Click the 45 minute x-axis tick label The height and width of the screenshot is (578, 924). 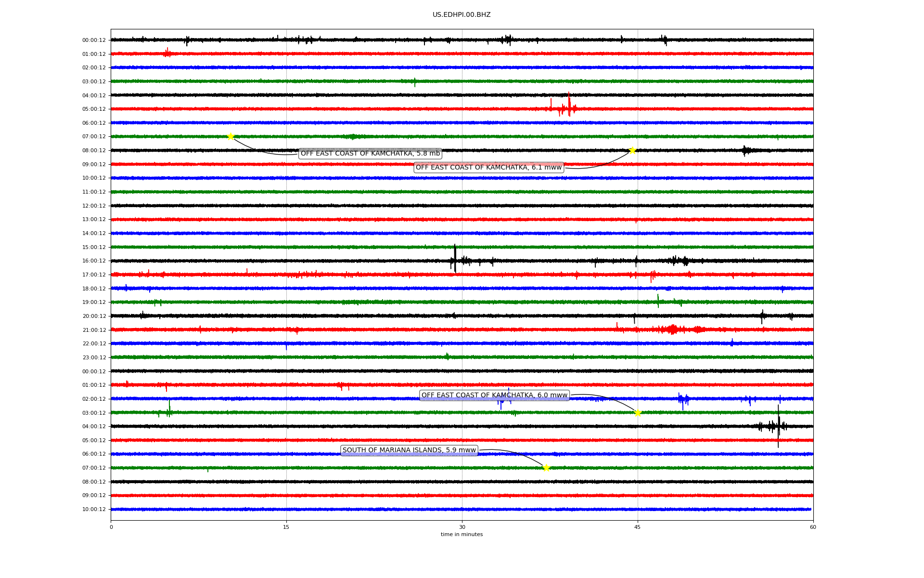638,527
